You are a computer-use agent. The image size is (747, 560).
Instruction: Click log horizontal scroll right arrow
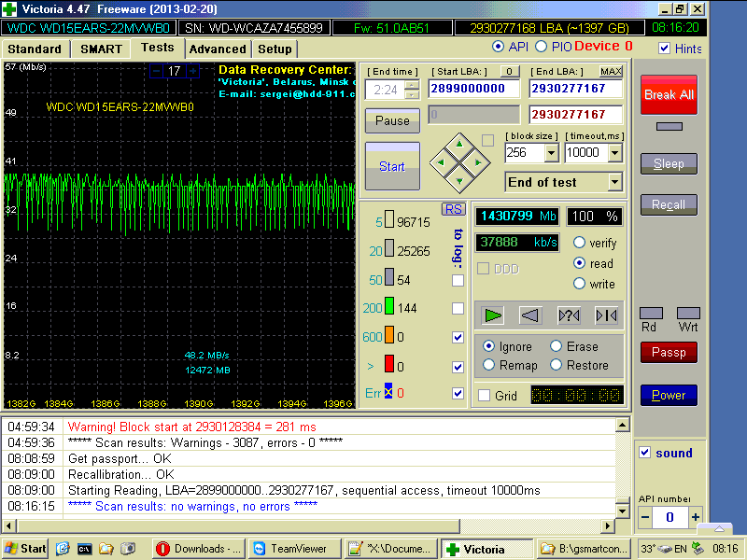[607, 526]
